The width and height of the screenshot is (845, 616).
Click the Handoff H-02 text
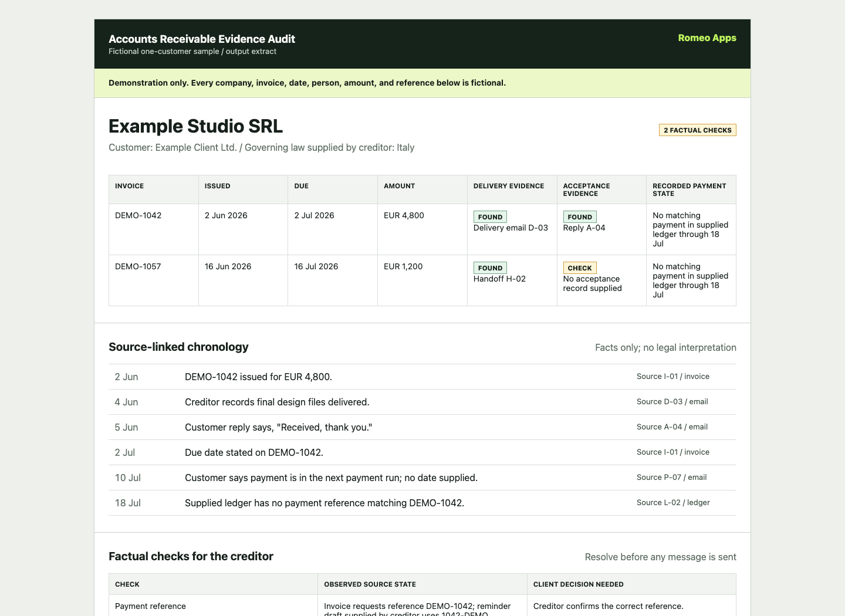click(499, 279)
